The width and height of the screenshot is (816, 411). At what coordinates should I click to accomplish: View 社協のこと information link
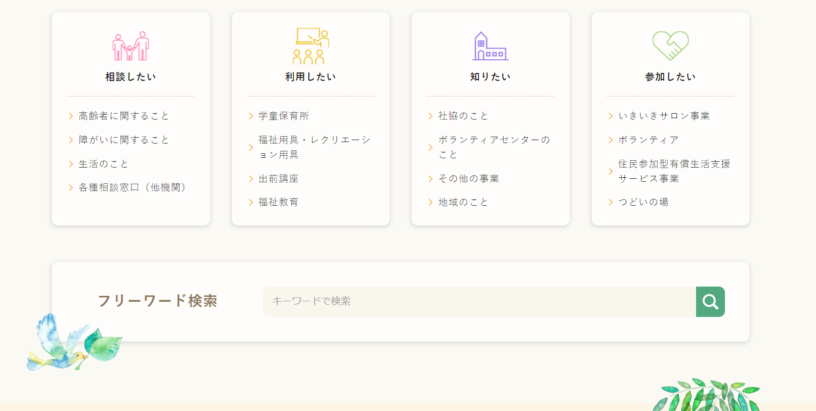tap(464, 116)
